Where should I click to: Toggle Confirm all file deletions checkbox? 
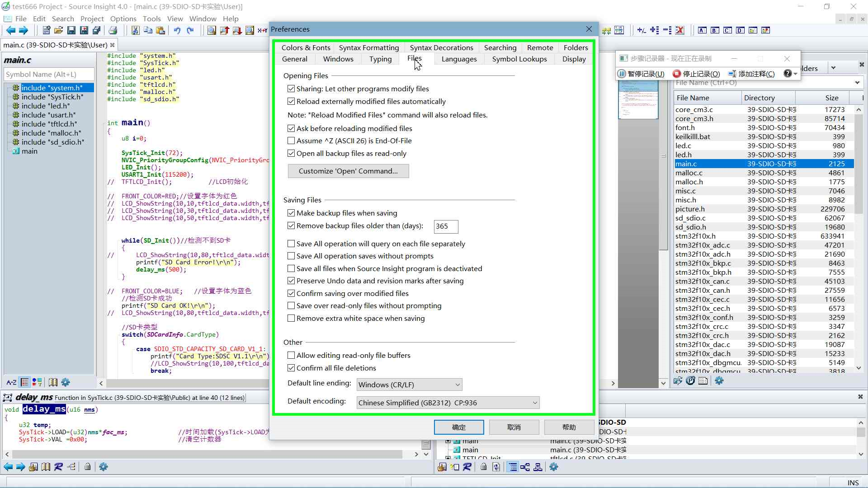coord(291,368)
